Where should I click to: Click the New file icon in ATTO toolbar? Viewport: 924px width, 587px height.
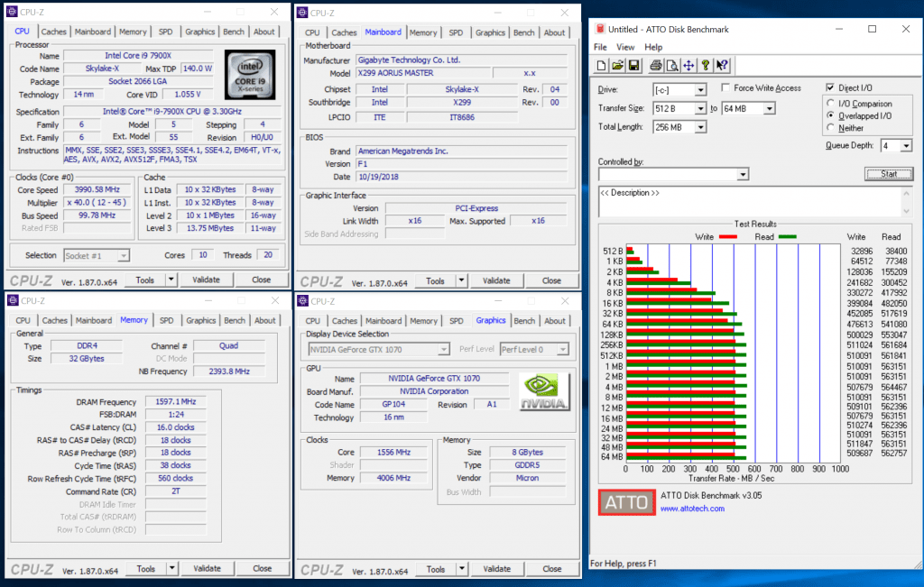pos(602,65)
